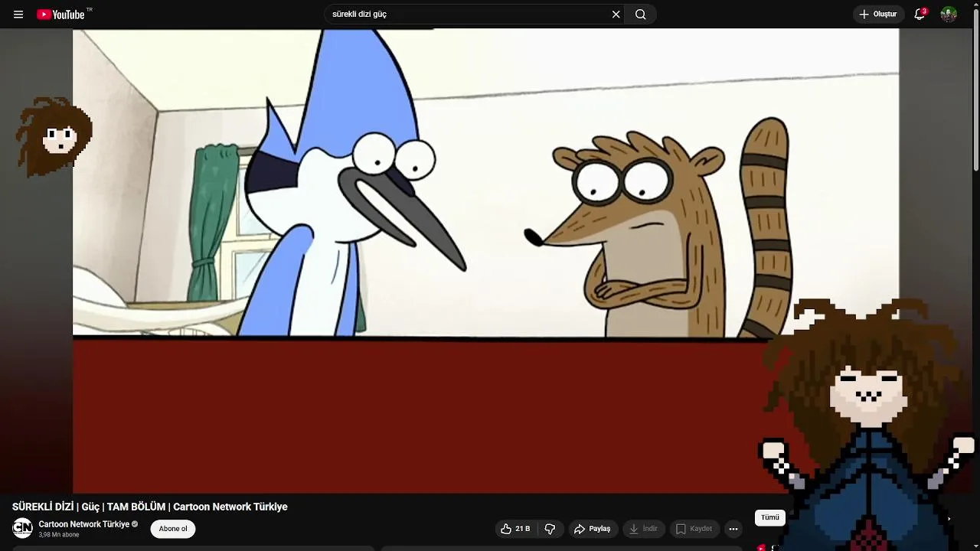Open the three-dot more actions menu
Viewport: 980px width, 551px height.
click(x=733, y=529)
